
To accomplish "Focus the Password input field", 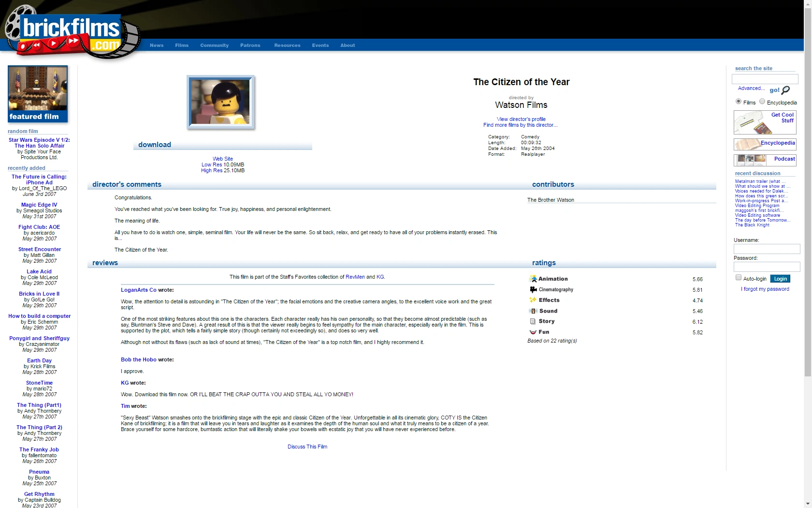I will tap(767, 267).
